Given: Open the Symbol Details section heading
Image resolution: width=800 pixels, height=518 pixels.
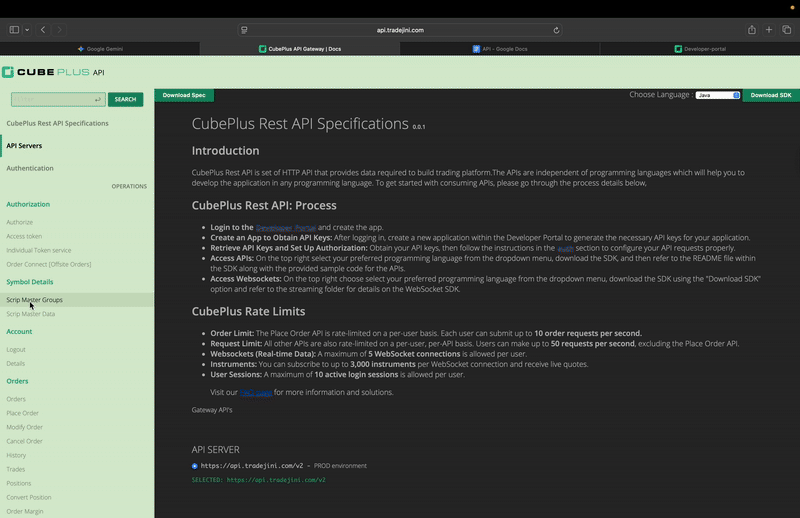Looking at the screenshot, I should pos(30,282).
